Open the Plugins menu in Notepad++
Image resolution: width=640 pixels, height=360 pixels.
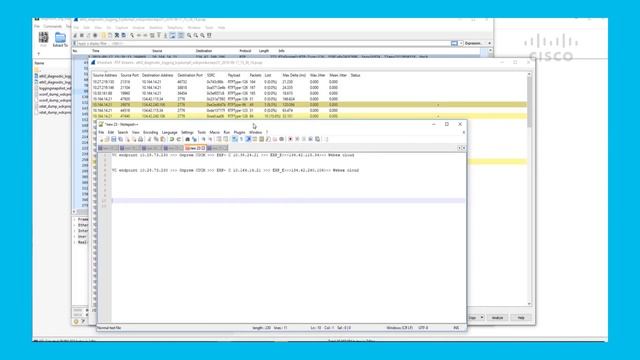point(239,132)
